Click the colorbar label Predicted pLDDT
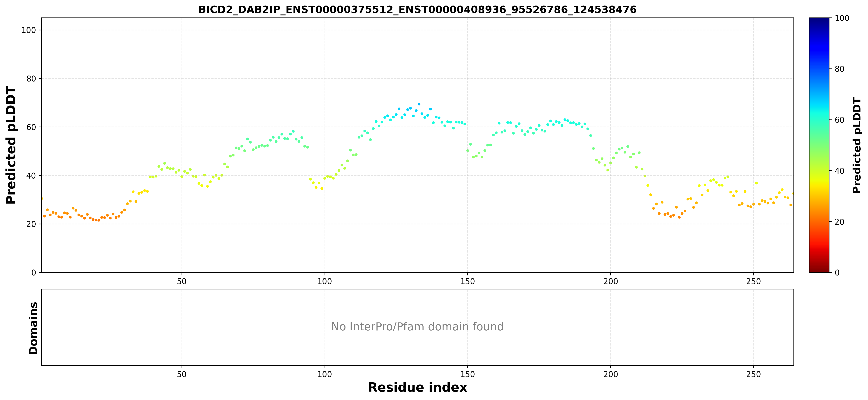 click(857, 145)
